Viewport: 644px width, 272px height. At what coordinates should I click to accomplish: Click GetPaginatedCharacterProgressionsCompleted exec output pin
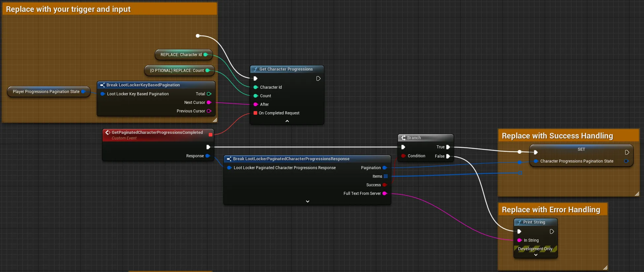click(x=208, y=147)
